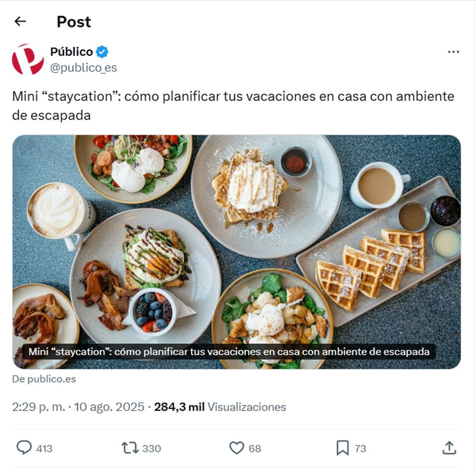
Task: Open the 'De publico.es' source link
Action: point(44,379)
